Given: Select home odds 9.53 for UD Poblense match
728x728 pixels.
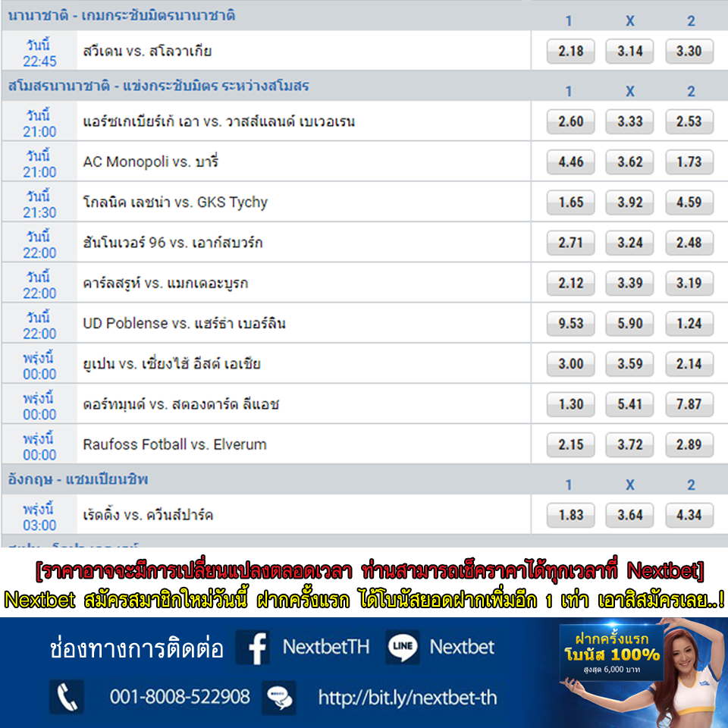Looking at the screenshot, I should click(570, 324).
